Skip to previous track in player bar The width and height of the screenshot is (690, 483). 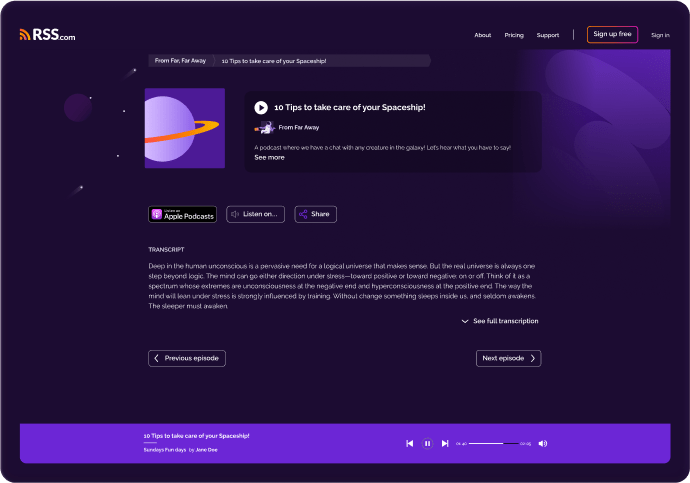click(x=410, y=443)
